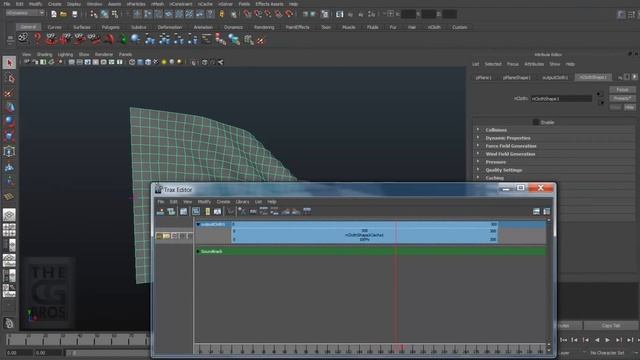This screenshot has width=640, height=360.
Task: Click the nCloth name input field
Action: 561,98
